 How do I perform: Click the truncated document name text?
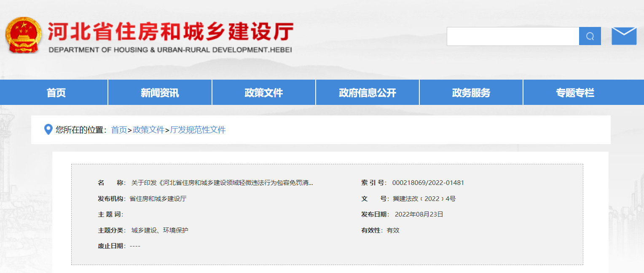[x=222, y=183]
